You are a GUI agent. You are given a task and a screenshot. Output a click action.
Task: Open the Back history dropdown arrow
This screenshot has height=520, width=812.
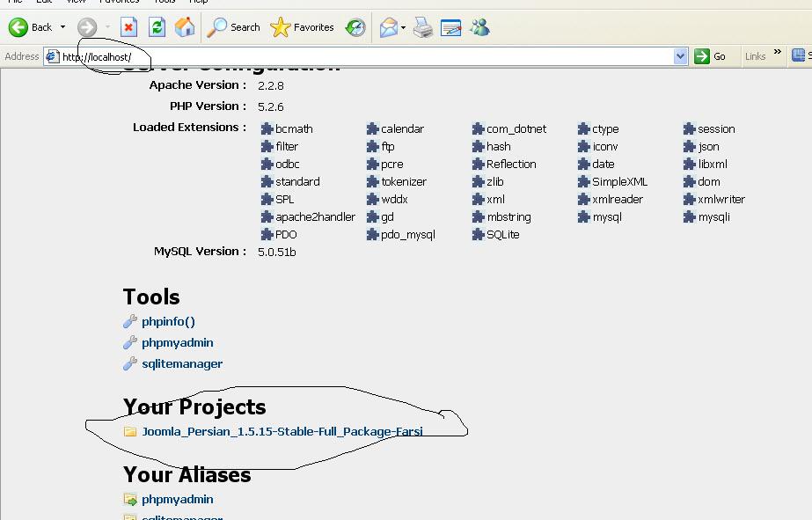[x=62, y=27]
